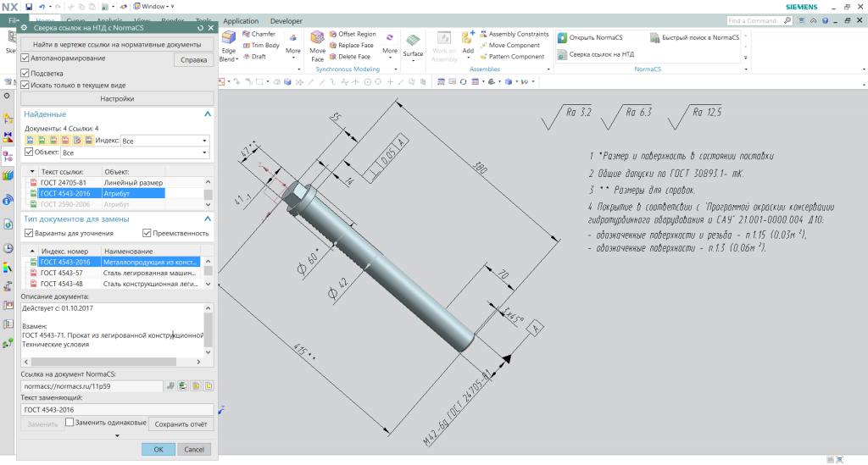Collapse the Найденные section
Viewport: 868px width, 465px height.
point(208,113)
